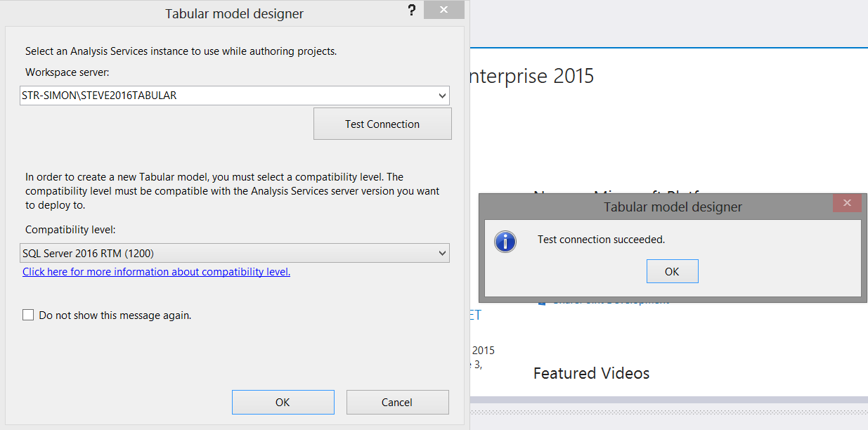Confirm with the OK button beside Cancel
The width and height of the screenshot is (868, 430).
[283, 403]
